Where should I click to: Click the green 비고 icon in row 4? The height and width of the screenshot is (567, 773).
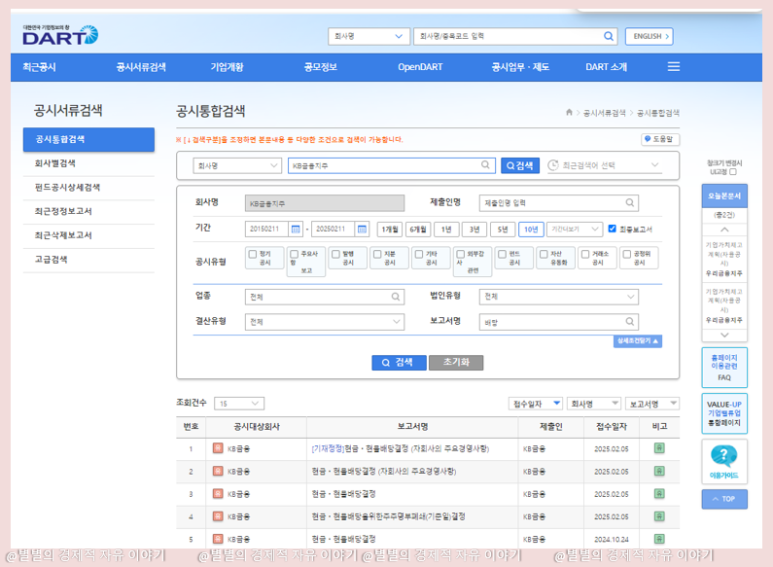(659, 516)
